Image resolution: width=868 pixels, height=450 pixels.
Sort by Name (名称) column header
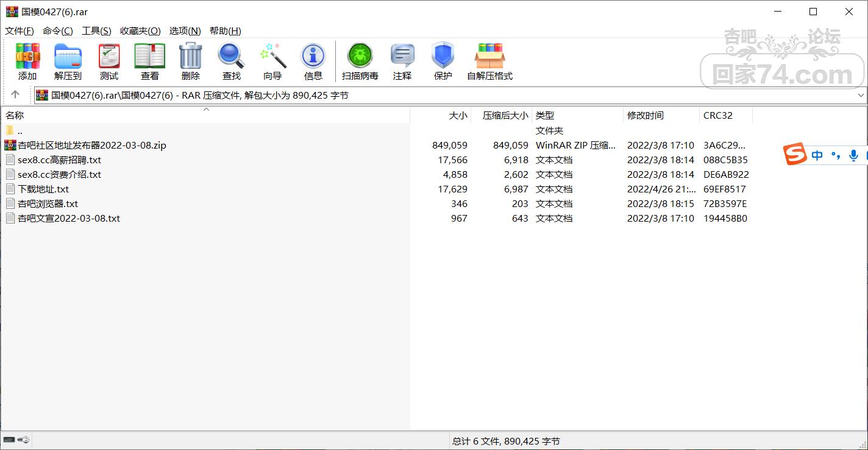(x=205, y=115)
